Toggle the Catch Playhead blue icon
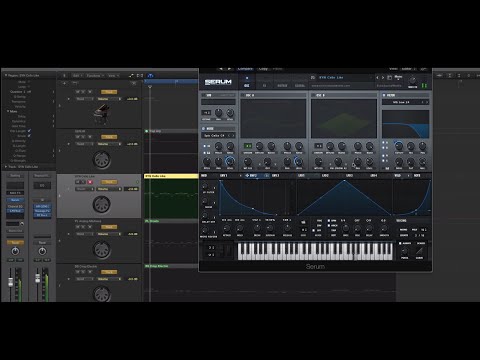 pos(150,76)
